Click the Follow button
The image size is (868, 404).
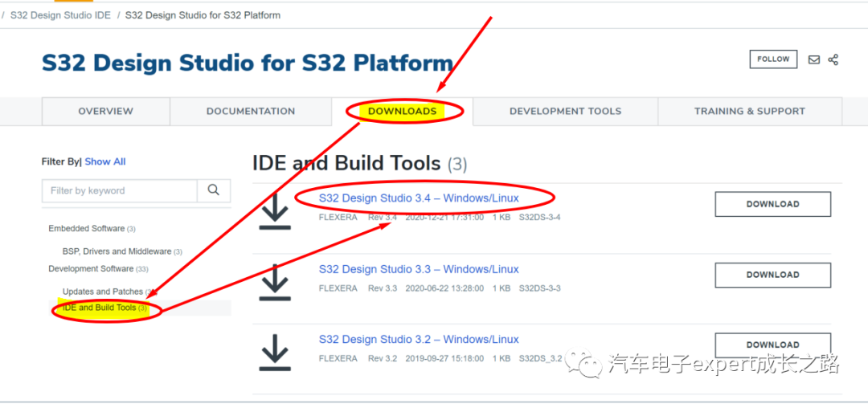coord(773,59)
